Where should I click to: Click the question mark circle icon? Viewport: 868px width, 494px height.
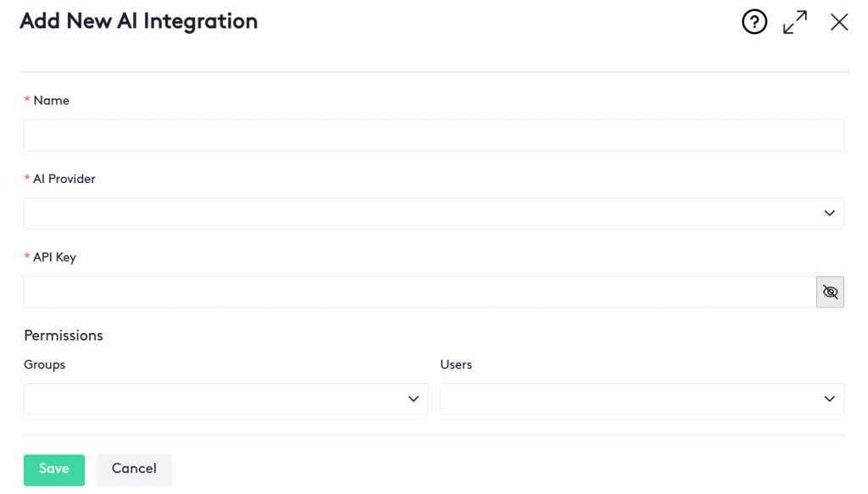pos(754,22)
